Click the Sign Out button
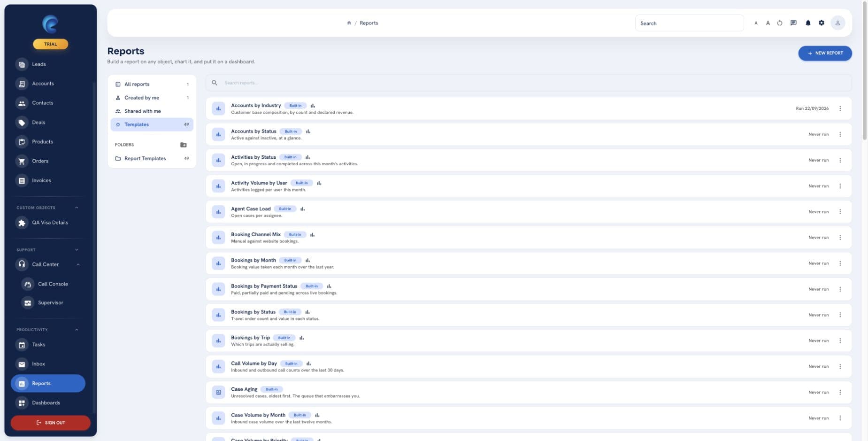This screenshot has width=868, height=441. click(x=51, y=423)
